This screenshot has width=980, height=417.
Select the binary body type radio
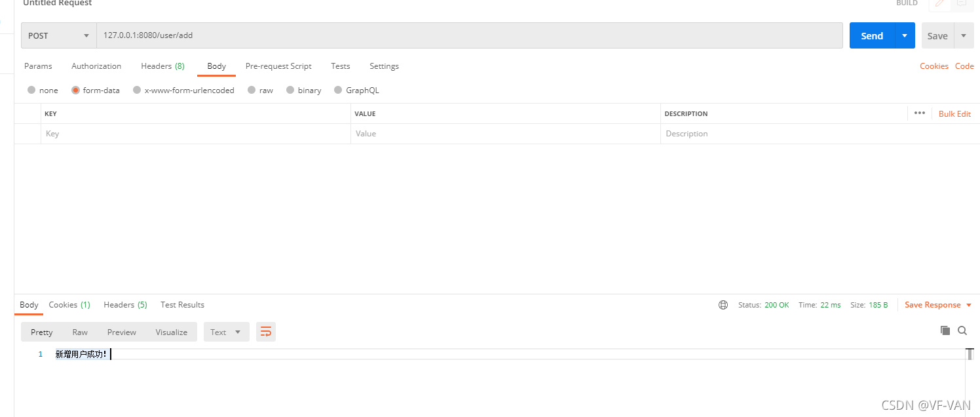pyautogui.click(x=290, y=90)
